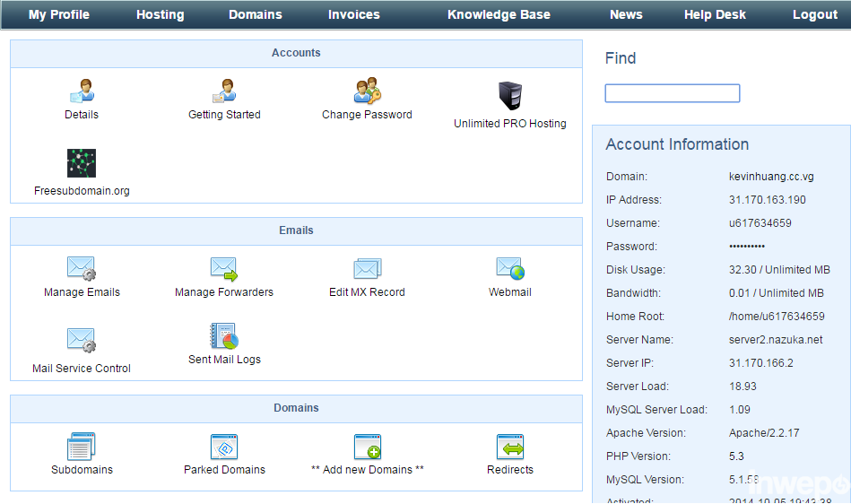The image size is (851, 504).
Task: Click the Add new Domains icon
Action: point(367,447)
